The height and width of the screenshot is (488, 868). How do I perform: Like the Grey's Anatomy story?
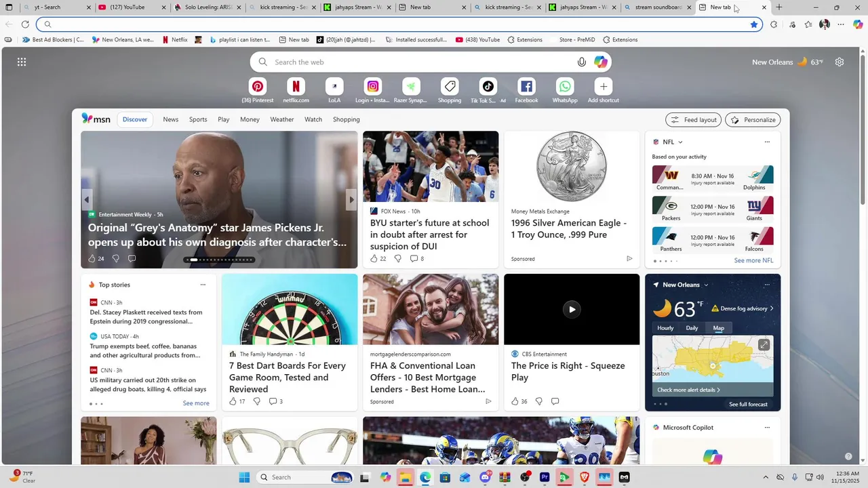[x=92, y=259]
